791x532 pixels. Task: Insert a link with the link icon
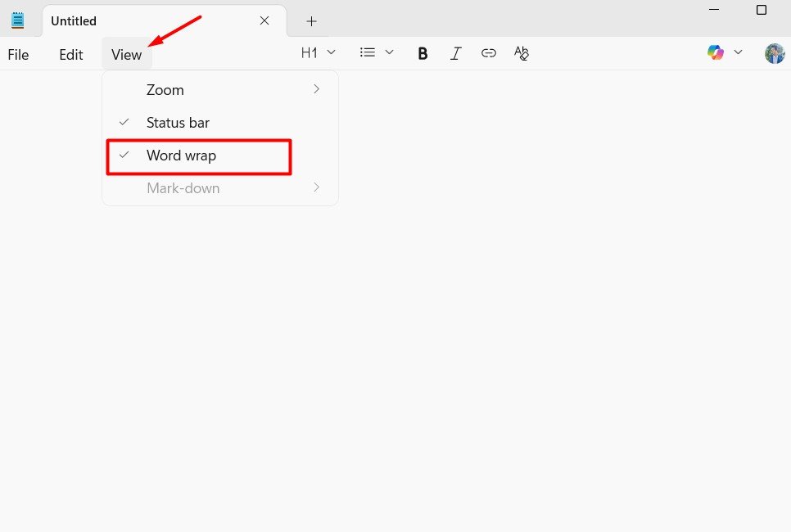tap(488, 53)
